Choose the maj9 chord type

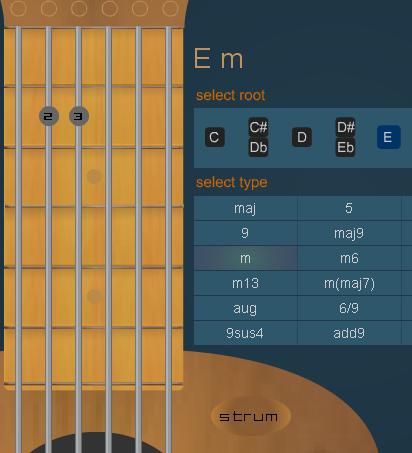(349, 233)
